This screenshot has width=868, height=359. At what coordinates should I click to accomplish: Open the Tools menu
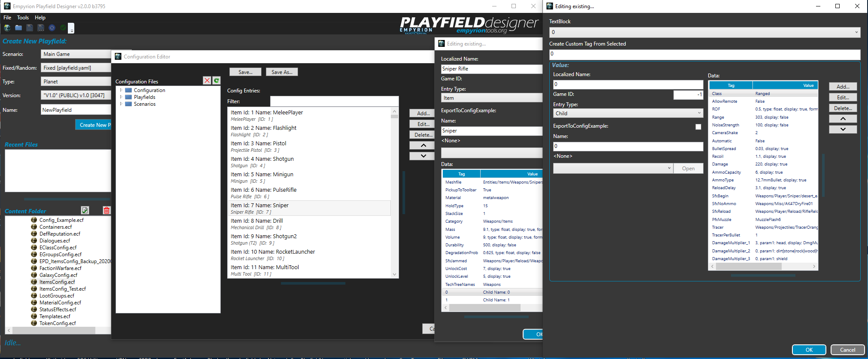click(23, 18)
